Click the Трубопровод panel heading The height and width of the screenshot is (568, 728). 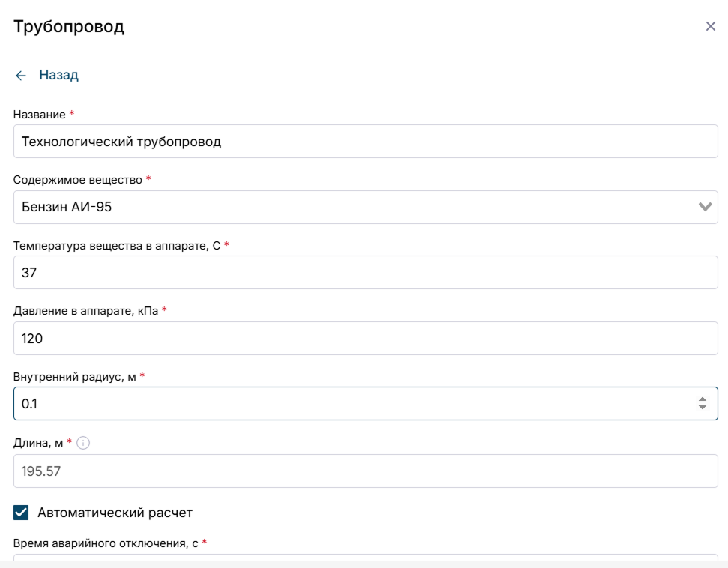click(69, 26)
